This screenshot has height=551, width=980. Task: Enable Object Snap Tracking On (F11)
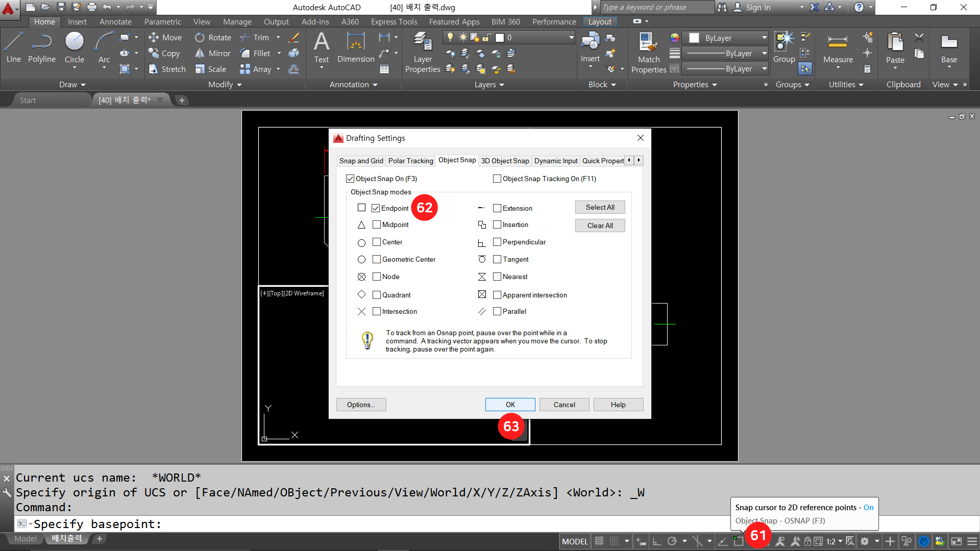coord(497,179)
